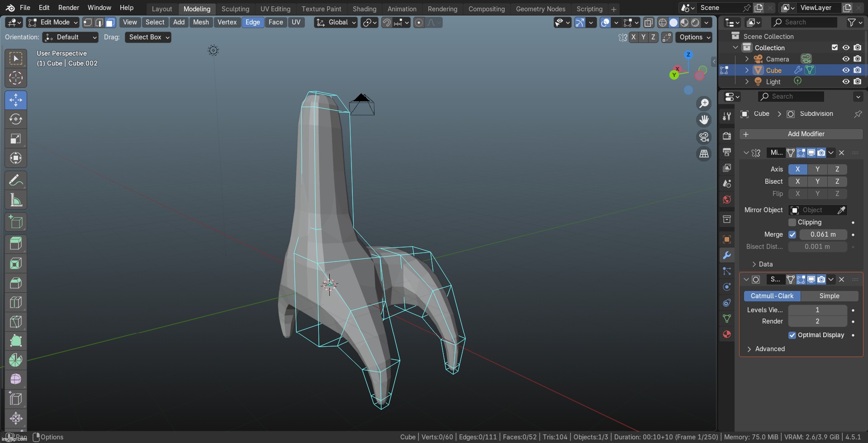
Task: Expand the Advanced subdivision section
Action: point(769,349)
